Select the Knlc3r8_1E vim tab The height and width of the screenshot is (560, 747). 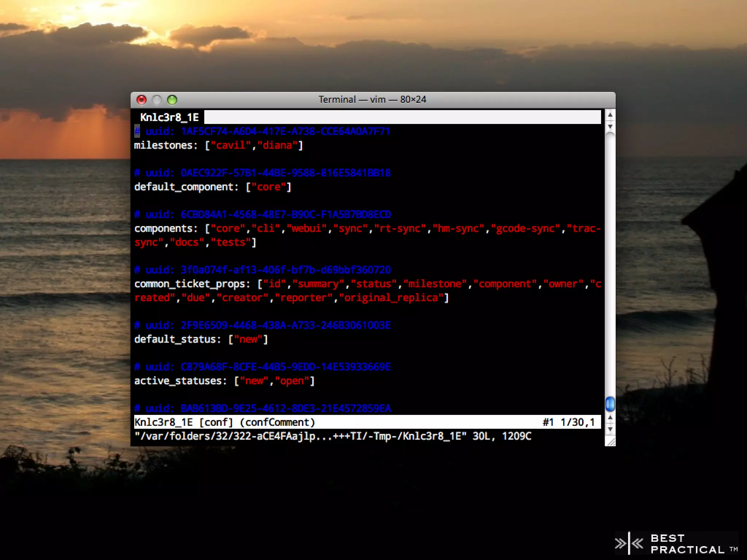pos(169,117)
